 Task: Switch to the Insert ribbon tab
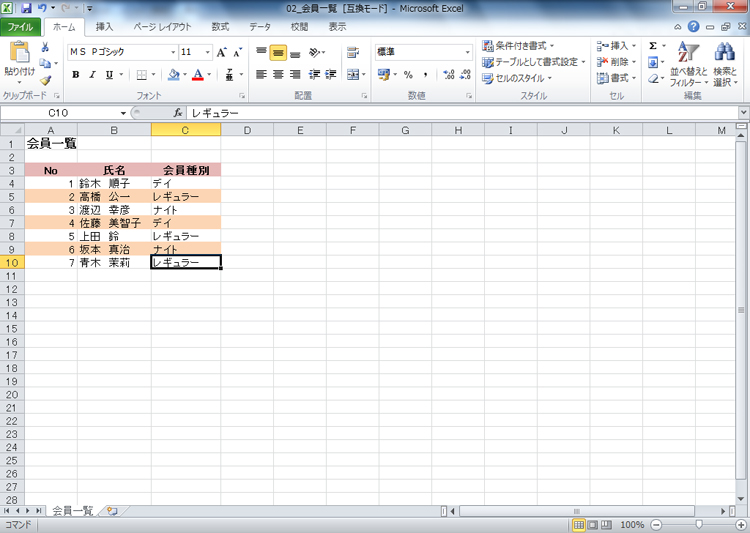[104, 27]
